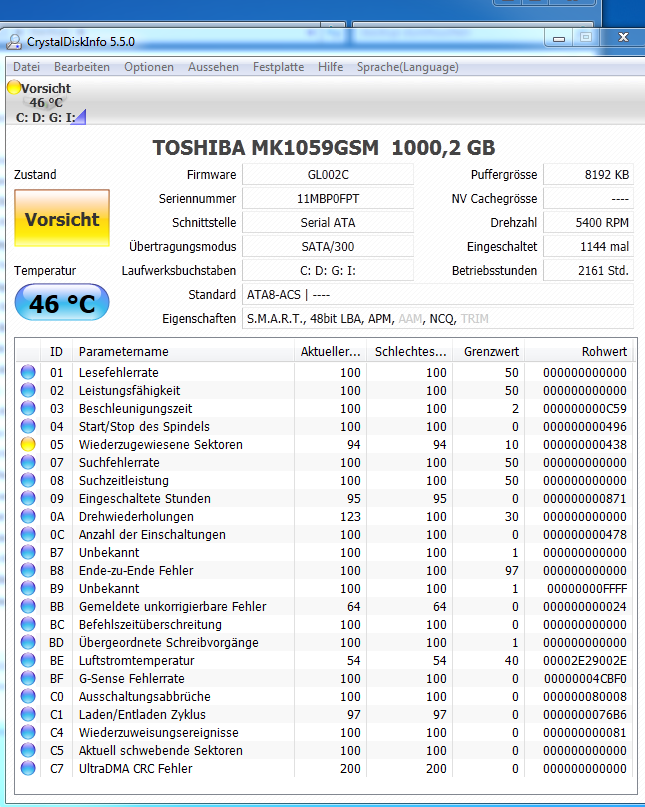This screenshot has height=807, width=645.
Task: Select raw value 00002E29002E for Luftstromtemperatur
Action: tap(585, 660)
